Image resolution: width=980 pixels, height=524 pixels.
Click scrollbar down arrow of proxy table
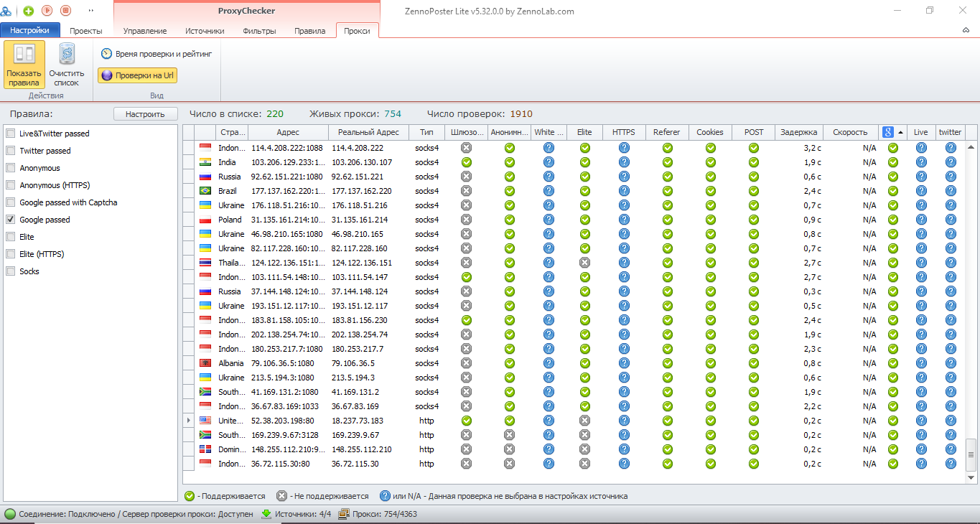coord(971,477)
